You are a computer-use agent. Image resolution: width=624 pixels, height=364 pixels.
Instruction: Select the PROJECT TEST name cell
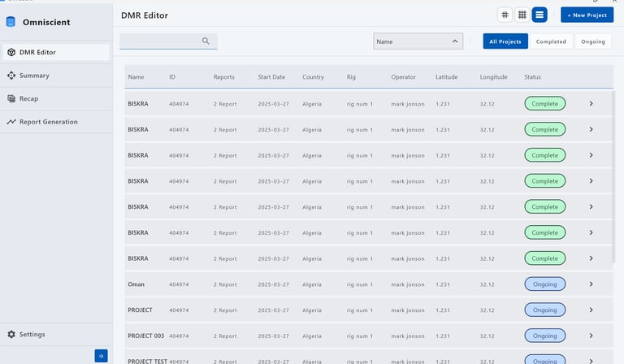pos(147,362)
